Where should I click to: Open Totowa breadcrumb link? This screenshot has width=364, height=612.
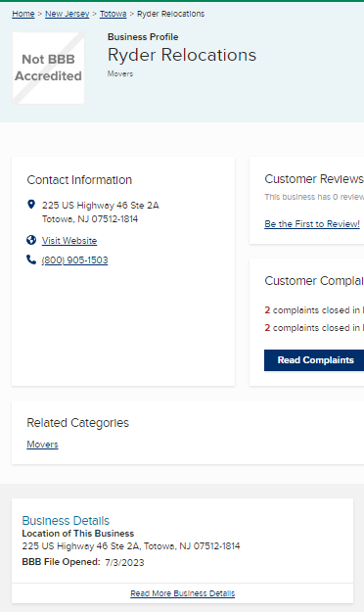[113, 14]
